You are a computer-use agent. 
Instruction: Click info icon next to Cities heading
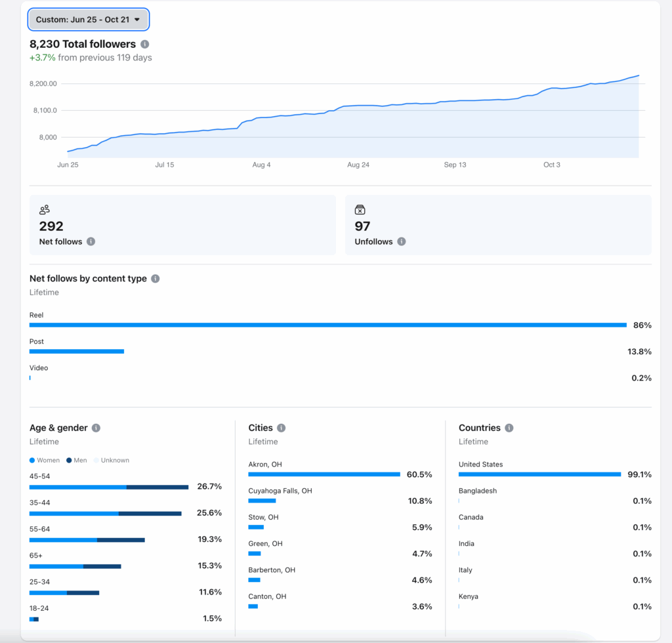282,428
